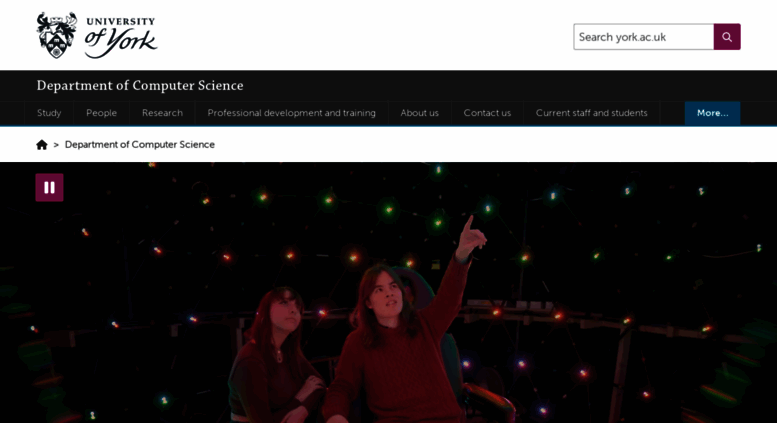
Task: Open Current staff and students
Action: pyautogui.click(x=591, y=113)
